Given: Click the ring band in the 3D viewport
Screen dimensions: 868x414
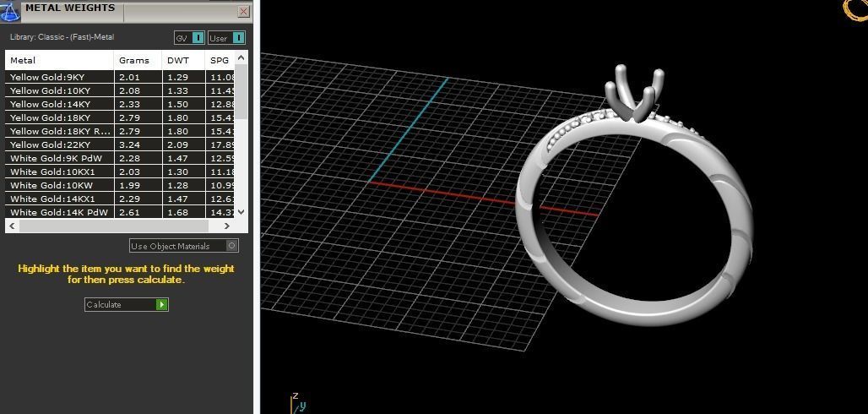Looking at the screenshot, I should coord(634,313).
